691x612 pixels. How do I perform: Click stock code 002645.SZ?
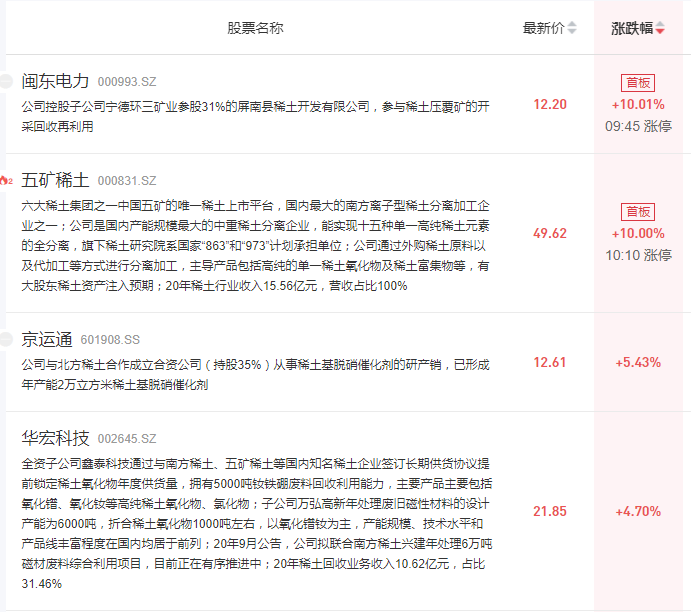point(127,439)
